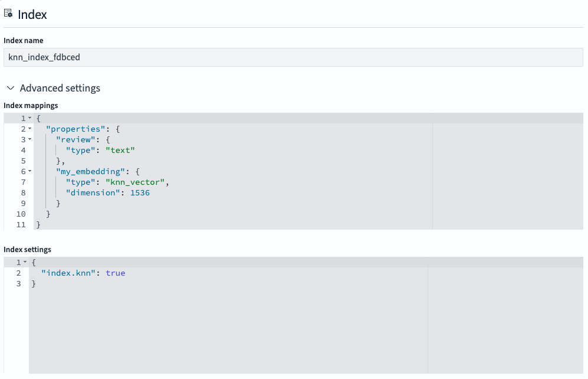
Task: Click the true value of index.knn
Action: pos(116,273)
